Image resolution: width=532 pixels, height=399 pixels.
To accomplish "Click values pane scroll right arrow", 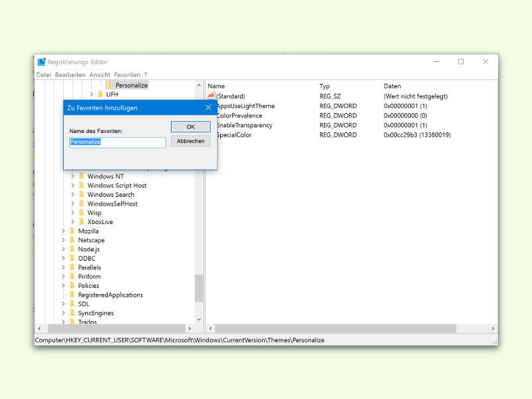I will click(493, 329).
